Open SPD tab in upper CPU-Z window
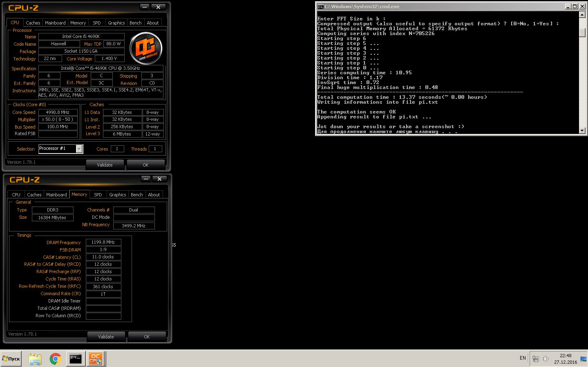This screenshot has width=588, height=367. [97, 23]
